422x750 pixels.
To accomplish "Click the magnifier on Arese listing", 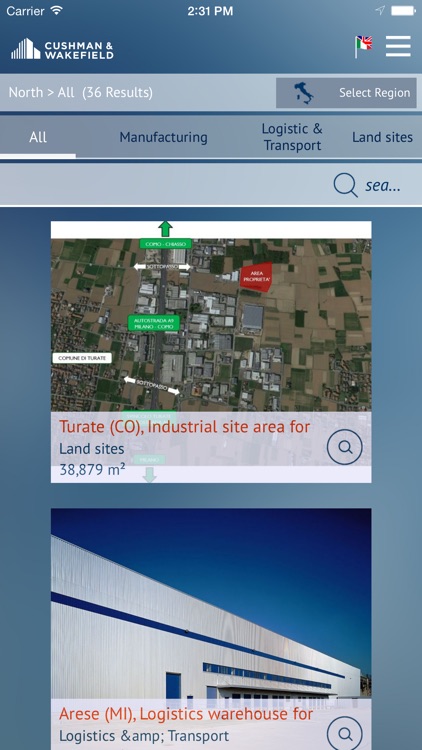I will tap(344, 733).
